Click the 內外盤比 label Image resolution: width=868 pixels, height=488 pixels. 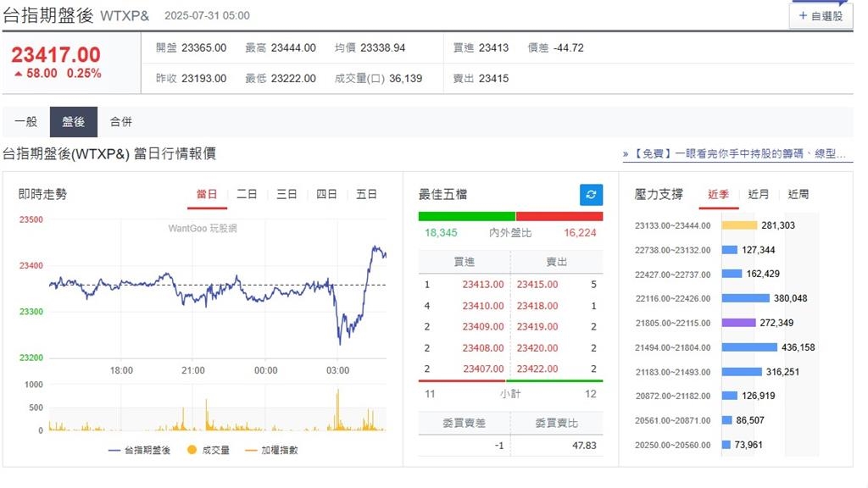tap(510, 233)
